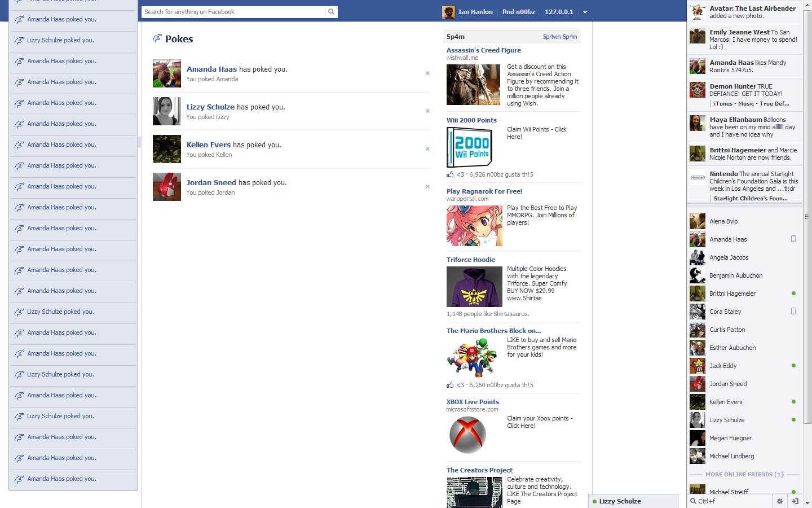
Task: Open the Lizzy Schulze chat tab at bottom
Action: click(x=633, y=501)
